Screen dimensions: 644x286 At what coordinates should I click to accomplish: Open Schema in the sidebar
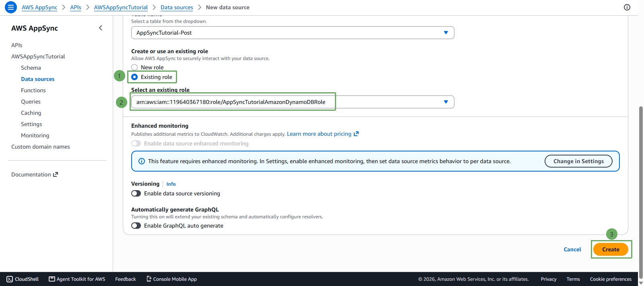click(31, 68)
